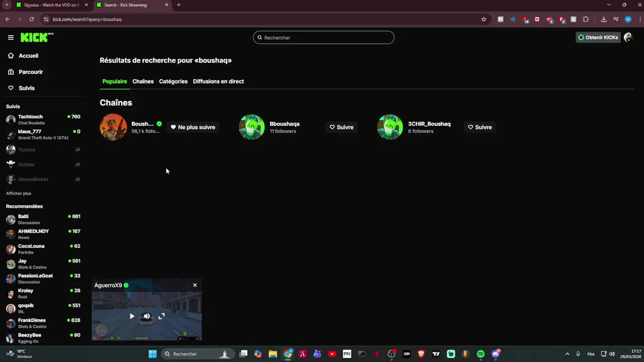644x362 pixels.
Task: Open recommended channel CocoLouna
Action: pos(43,249)
